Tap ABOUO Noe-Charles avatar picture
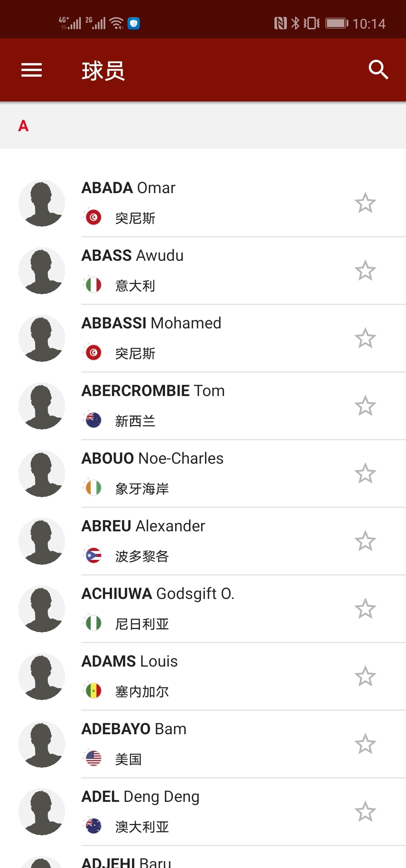This screenshot has width=406, height=868. [x=42, y=473]
